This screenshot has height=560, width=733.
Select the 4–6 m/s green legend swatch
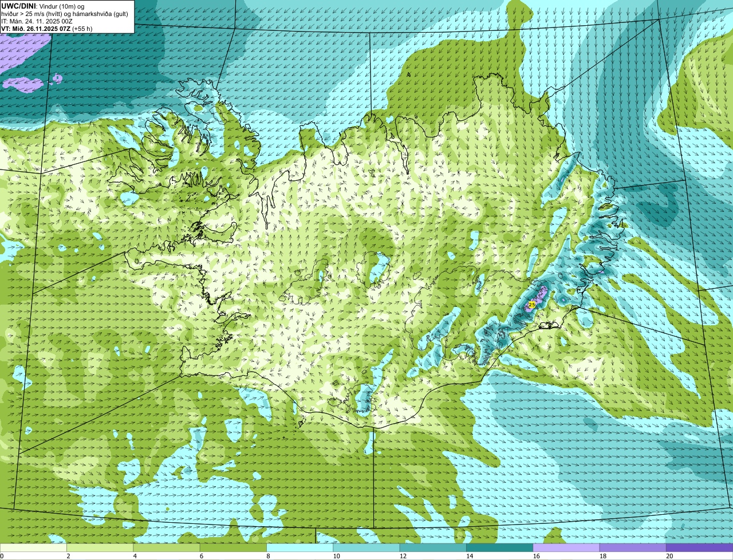point(167,547)
